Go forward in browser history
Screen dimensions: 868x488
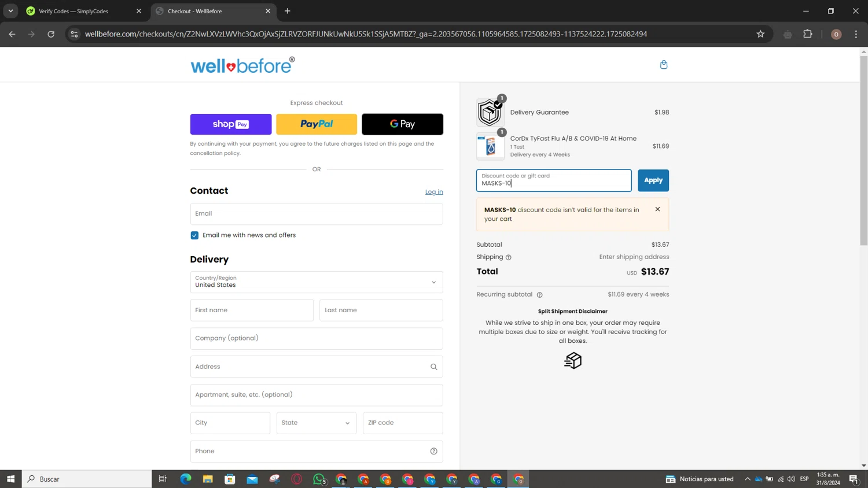32,34
